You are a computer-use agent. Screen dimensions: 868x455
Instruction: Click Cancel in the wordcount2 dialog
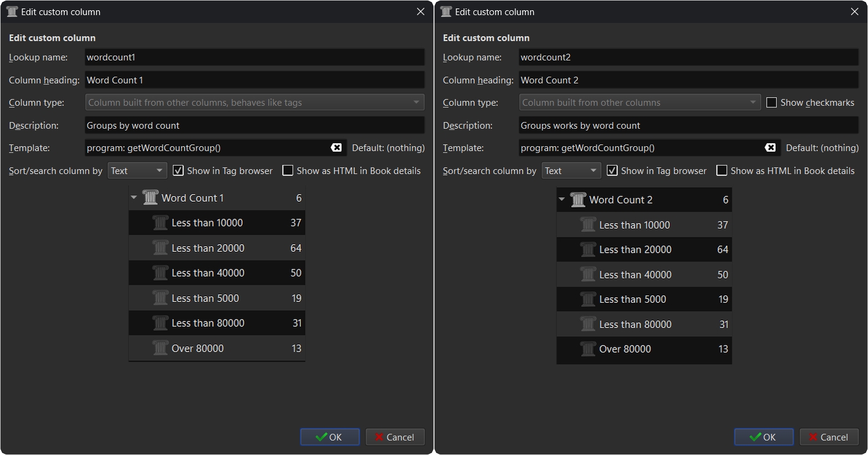coord(829,437)
